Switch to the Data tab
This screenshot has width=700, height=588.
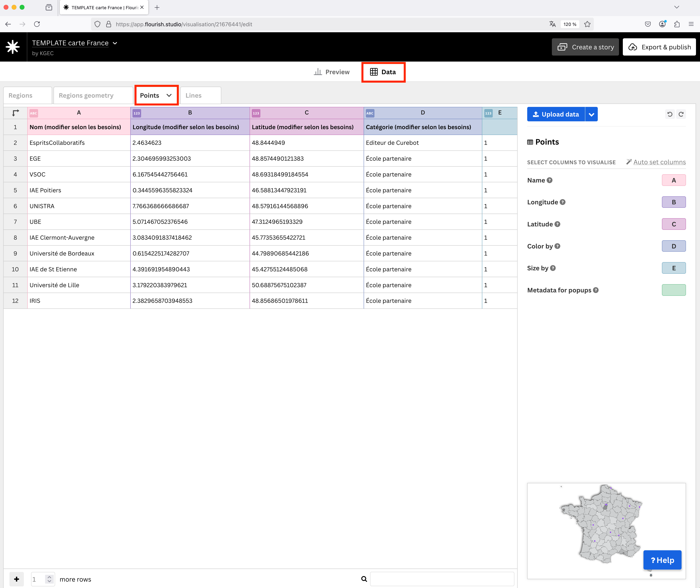[383, 72]
